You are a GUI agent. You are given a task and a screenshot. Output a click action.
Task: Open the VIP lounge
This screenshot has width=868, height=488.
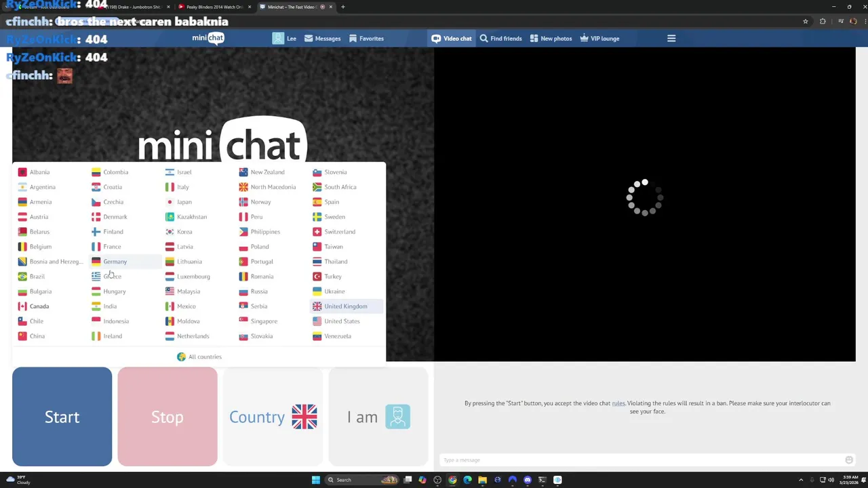[599, 39]
